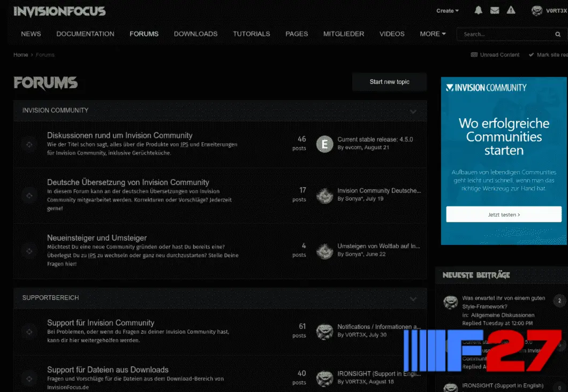Screen dimensions: 568x392
Task: Click into the Search input field
Action: 503,34
